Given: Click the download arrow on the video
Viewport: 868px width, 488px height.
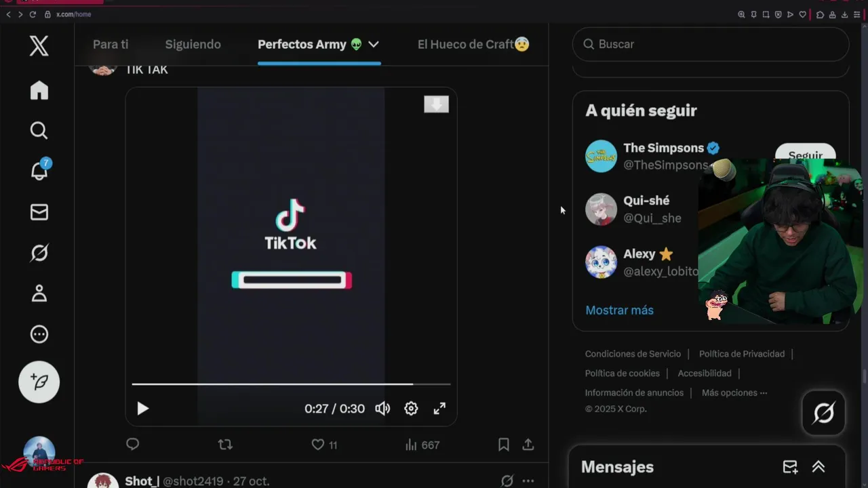Looking at the screenshot, I should click(x=436, y=104).
